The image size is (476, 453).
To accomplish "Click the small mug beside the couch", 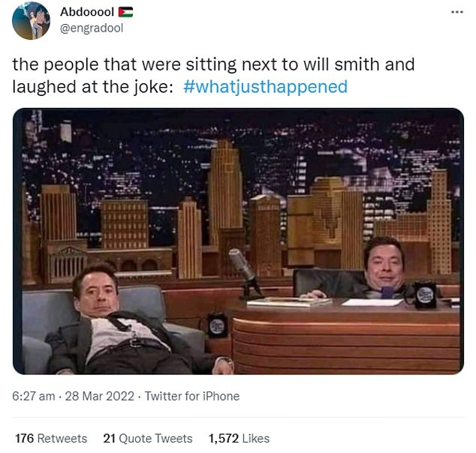I will 215,326.
